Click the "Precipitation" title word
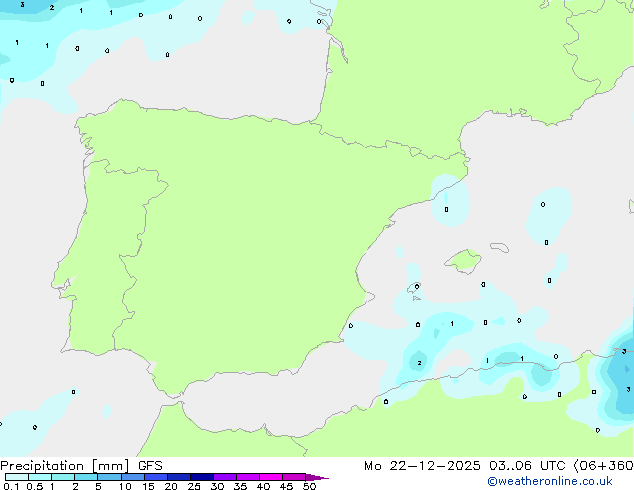Viewport: 634px width, 490px height. point(42,466)
